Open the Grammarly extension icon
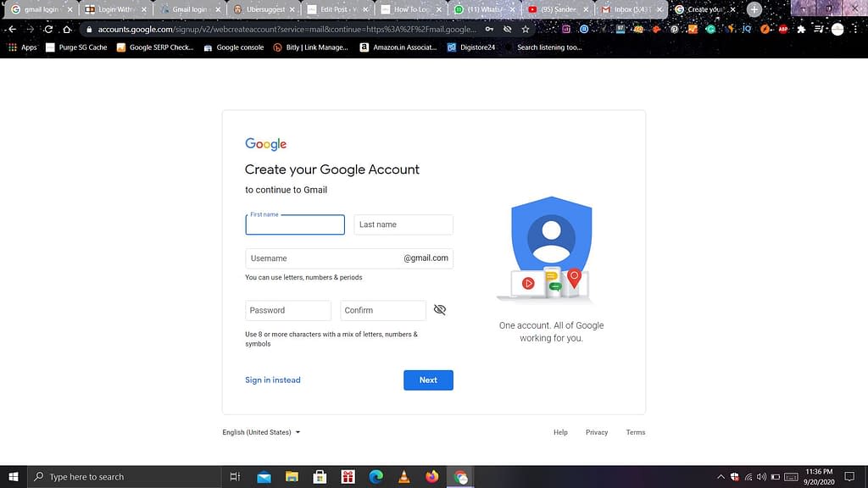 (x=711, y=30)
